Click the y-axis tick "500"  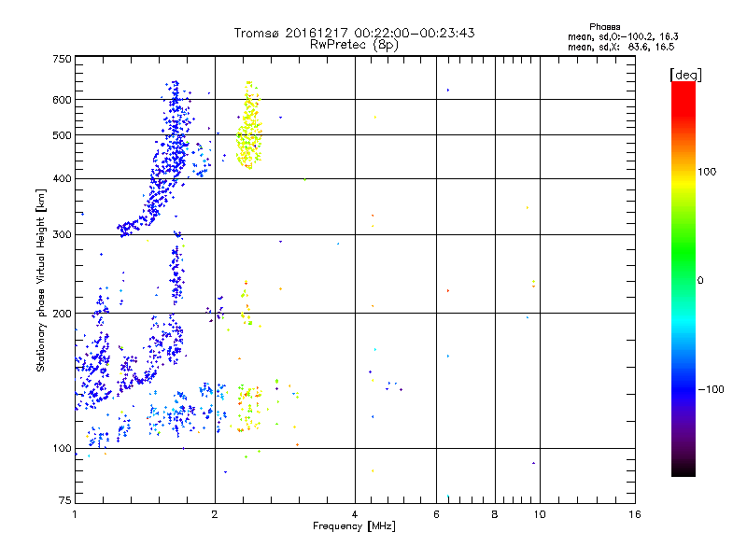pos(62,135)
